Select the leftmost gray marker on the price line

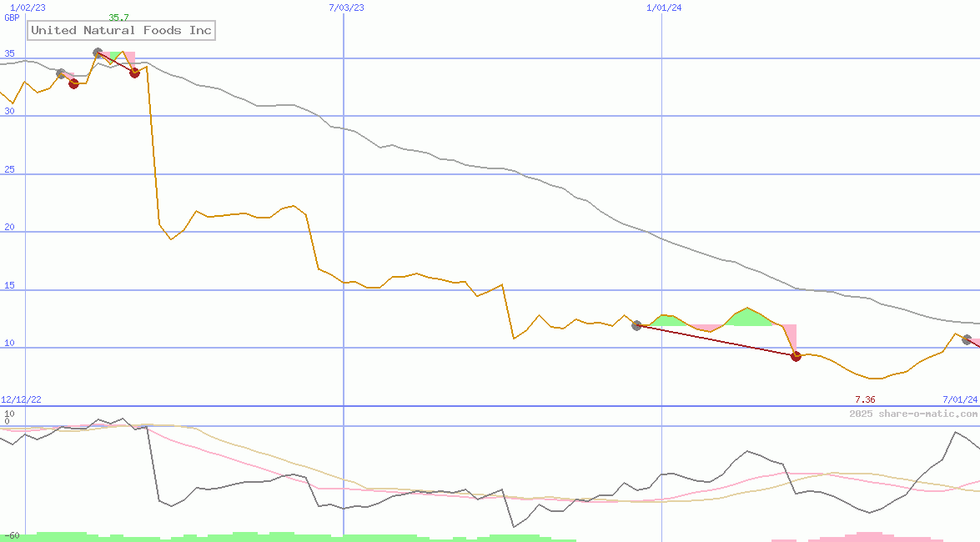60,73
